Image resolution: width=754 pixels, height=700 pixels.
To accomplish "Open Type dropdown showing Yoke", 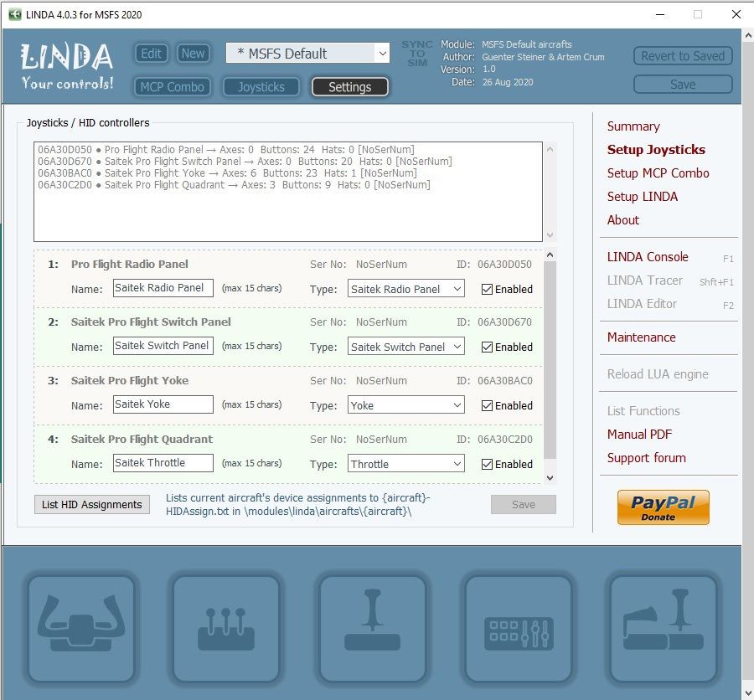I will pos(405,405).
